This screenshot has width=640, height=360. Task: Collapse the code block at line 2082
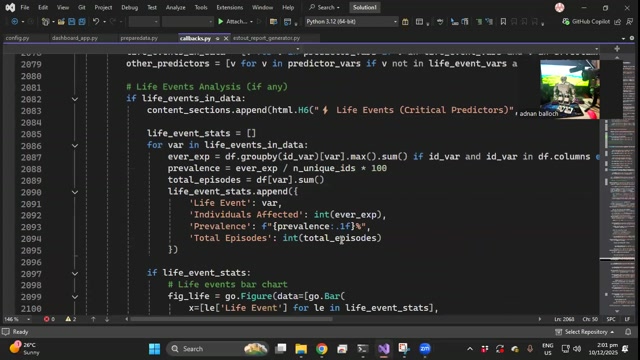pyautogui.click(x=75, y=99)
